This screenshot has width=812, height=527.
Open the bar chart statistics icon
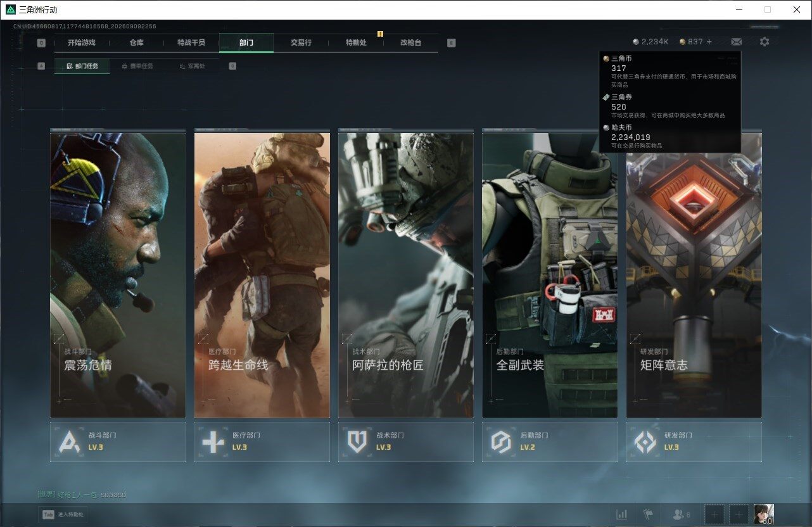coord(622,515)
